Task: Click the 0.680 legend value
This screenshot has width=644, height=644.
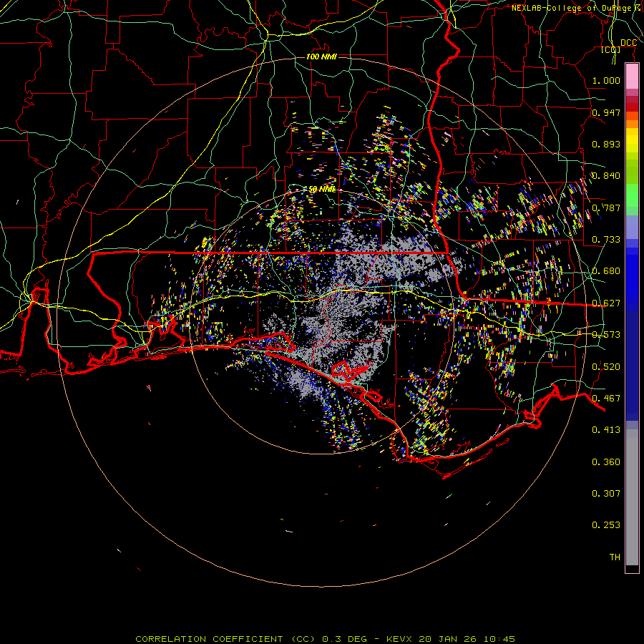Action: [606, 271]
